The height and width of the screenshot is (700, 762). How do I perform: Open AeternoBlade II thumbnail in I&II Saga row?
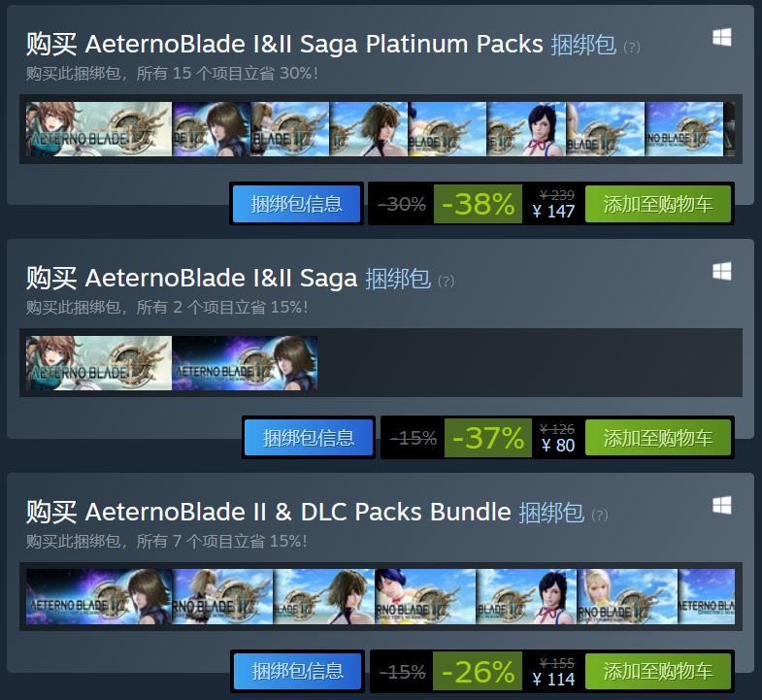coord(245,363)
